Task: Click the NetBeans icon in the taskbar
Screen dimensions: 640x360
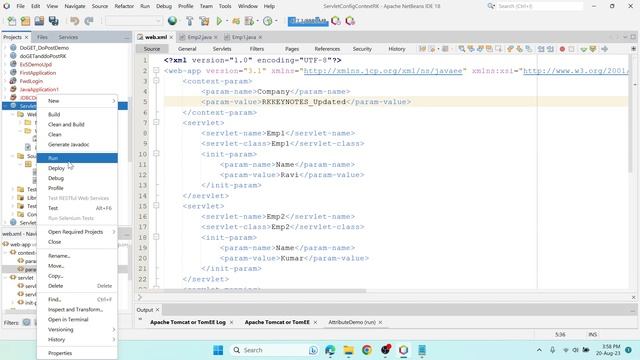Action: point(403,350)
